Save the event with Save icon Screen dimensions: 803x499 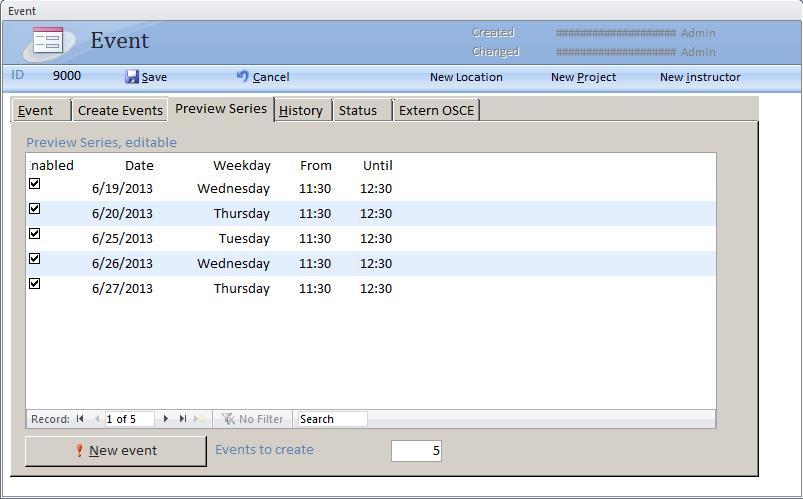click(146, 77)
